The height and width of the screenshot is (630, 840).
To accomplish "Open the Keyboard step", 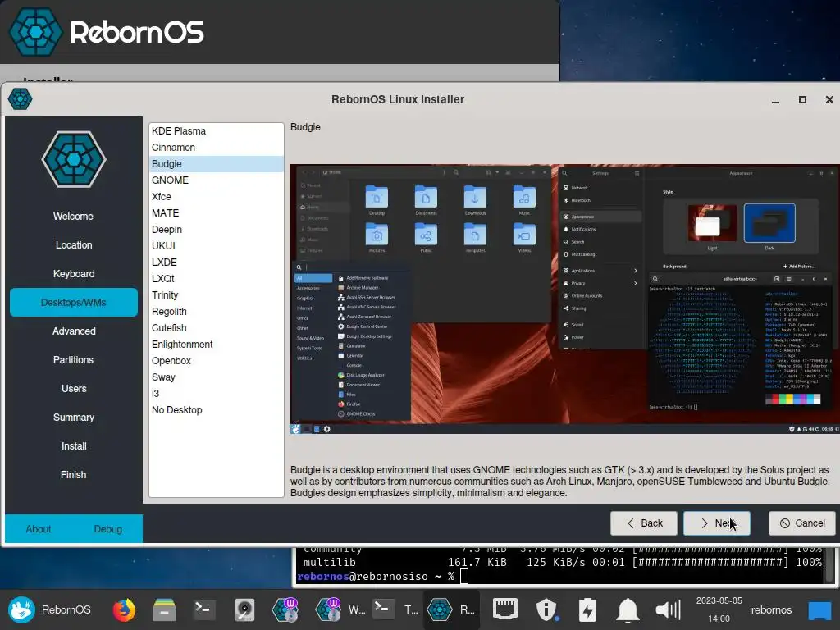I will point(73,274).
